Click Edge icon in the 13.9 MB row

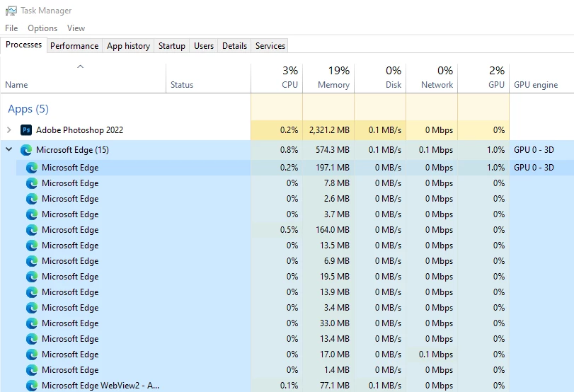click(32, 292)
